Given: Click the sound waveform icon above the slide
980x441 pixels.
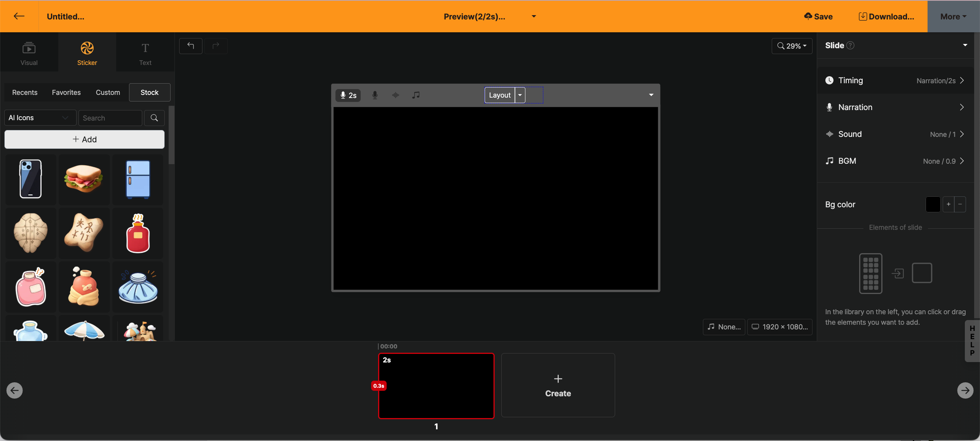Looking at the screenshot, I should click(x=396, y=95).
